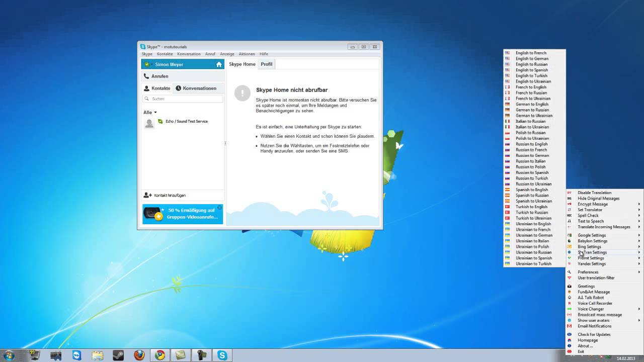This screenshot has width=644, height=362.
Task: Click Simon Meyer profile name
Action: coord(169,64)
